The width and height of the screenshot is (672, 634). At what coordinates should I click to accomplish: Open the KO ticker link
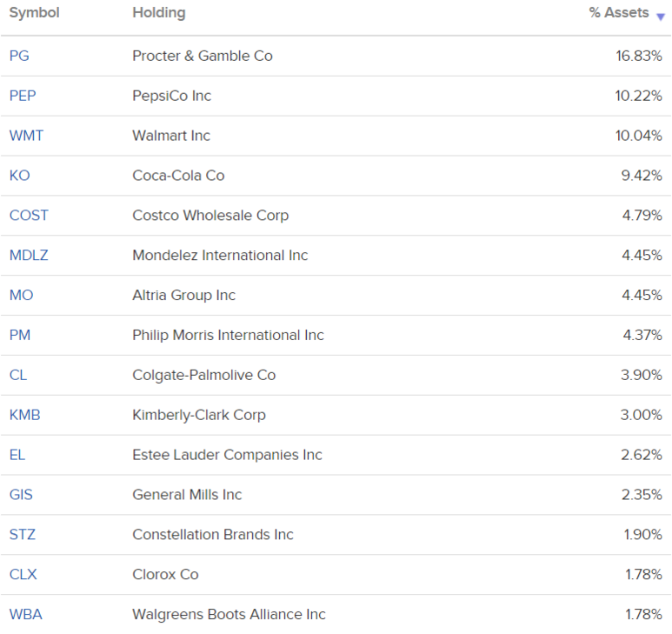coord(20,176)
